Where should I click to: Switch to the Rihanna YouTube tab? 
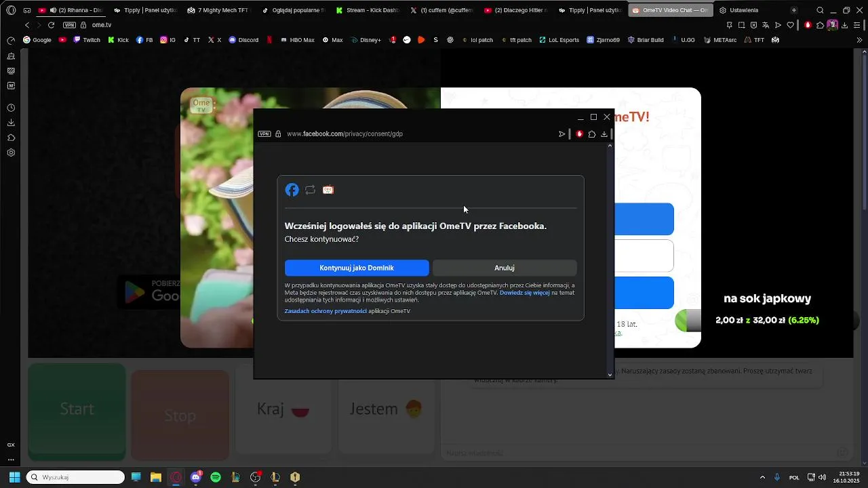(x=71, y=10)
